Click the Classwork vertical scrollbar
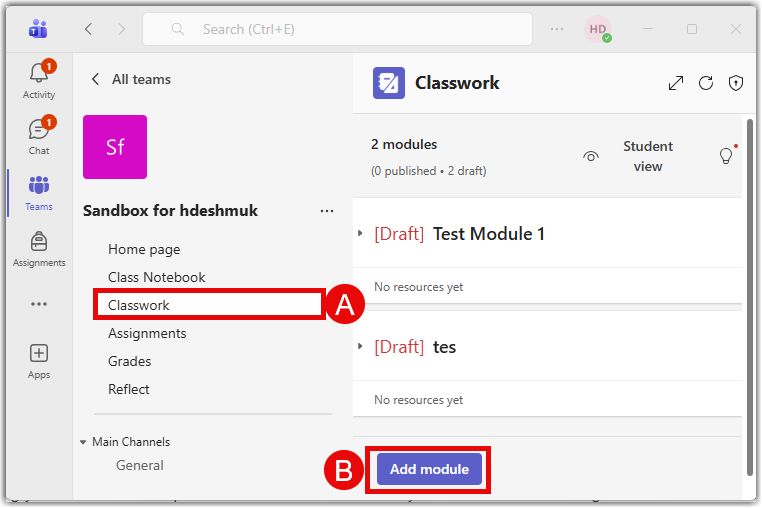Image resolution: width=762 pixels, height=508 pixels. pyautogui.click(x=750, y=297)
